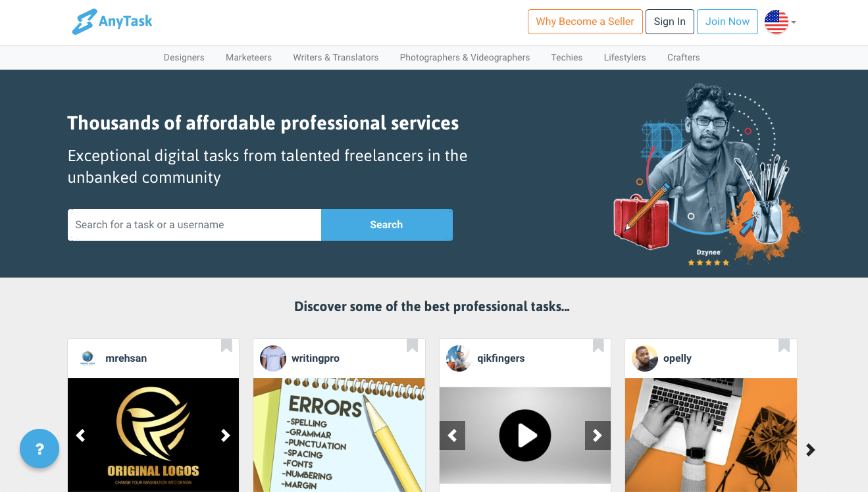
Task: Toggle bookmark on qikfingers task card
Action: pyautogui.click(x=598, y=345)
